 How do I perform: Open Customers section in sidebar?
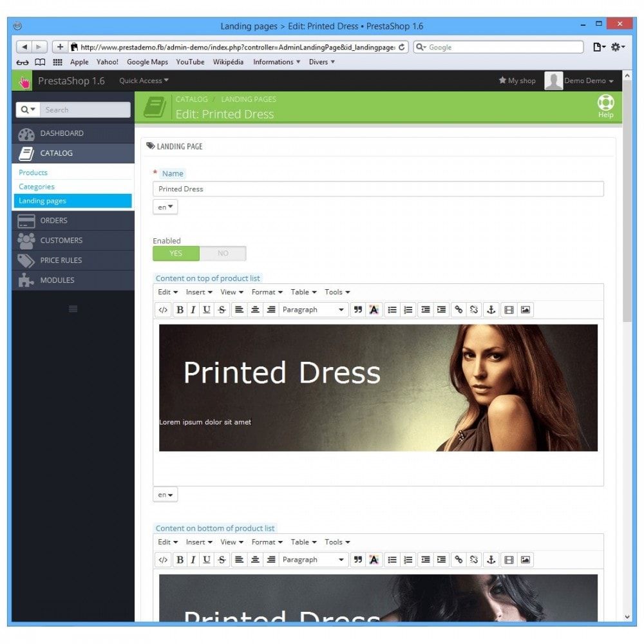[73, 240]
